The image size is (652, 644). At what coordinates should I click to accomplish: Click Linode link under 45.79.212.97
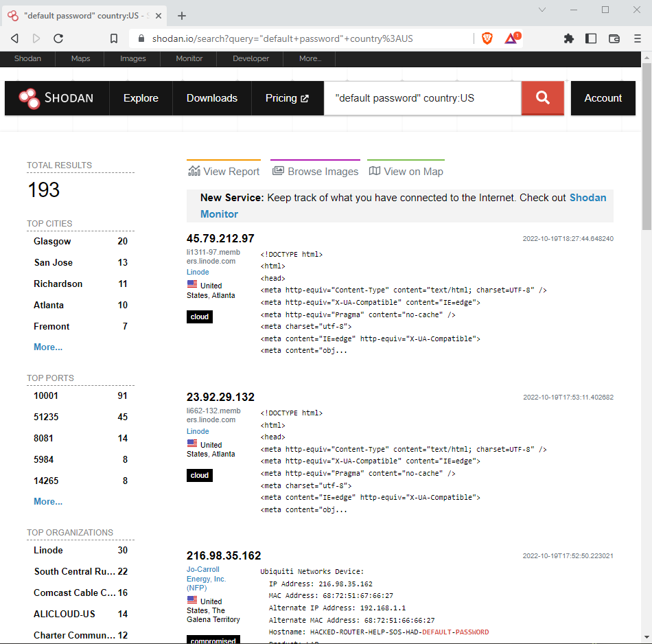(198, 272)
